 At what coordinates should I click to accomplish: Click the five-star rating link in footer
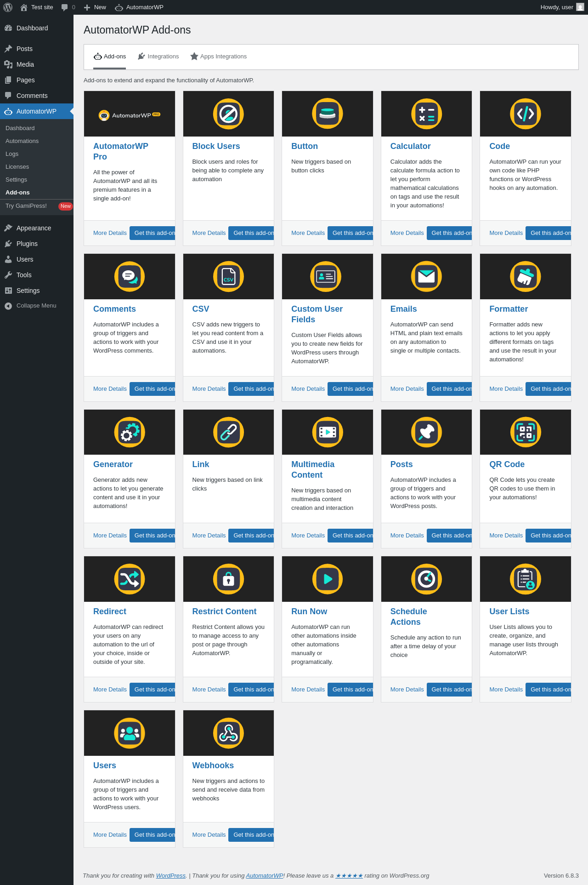pyautogui.click(x=349, y=876)
